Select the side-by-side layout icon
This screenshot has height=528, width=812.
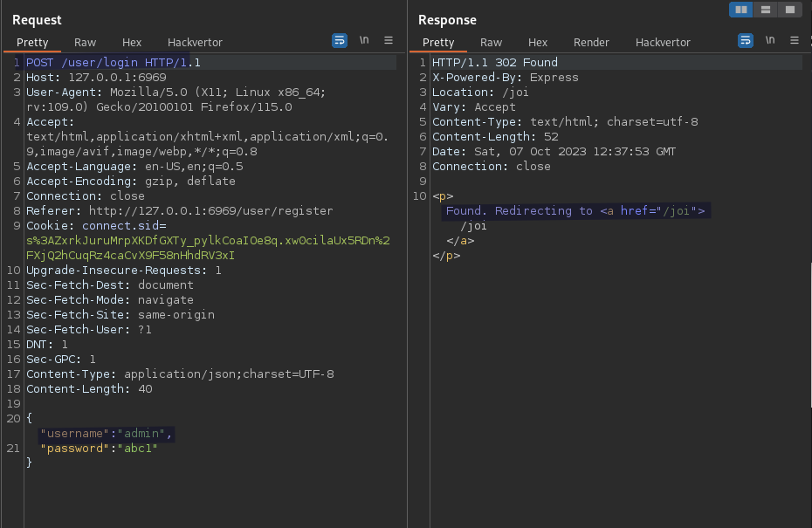tap(741, 10)
